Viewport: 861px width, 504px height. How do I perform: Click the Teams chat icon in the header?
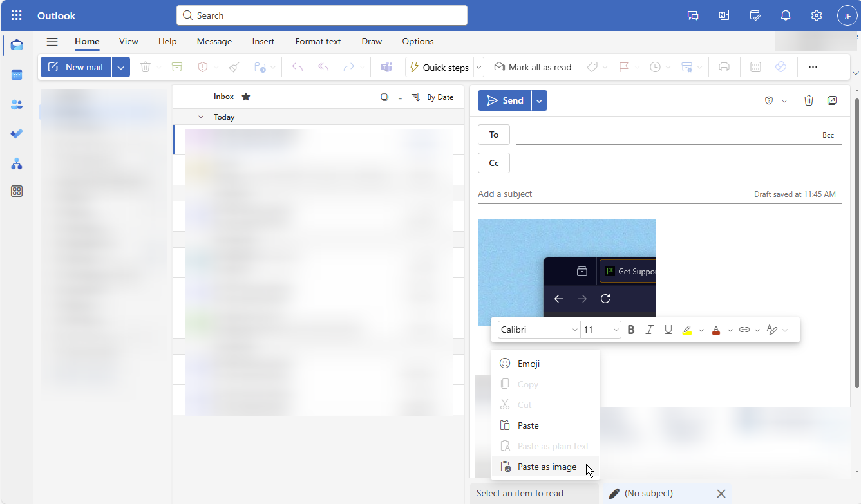point(693,15)
